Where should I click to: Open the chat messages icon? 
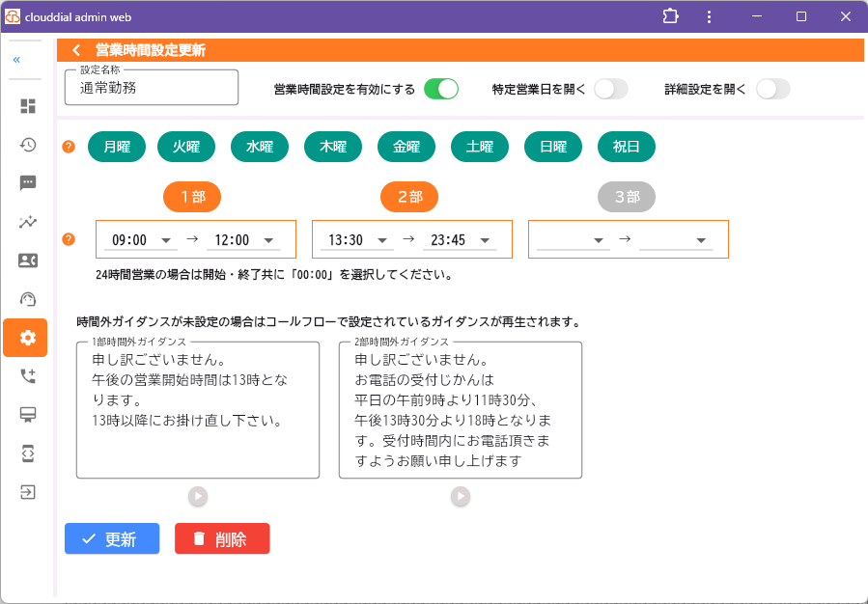[x=27, y=182]
